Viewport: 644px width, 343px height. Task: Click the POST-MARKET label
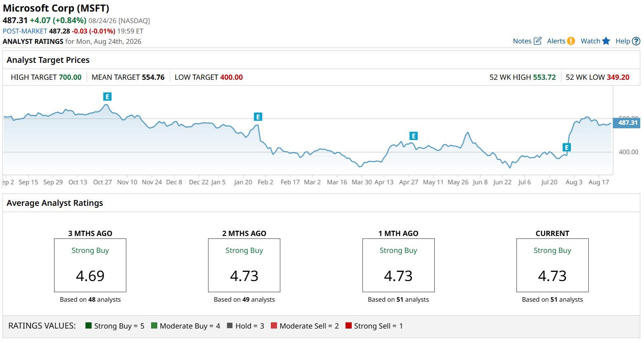tap(25, 31)
